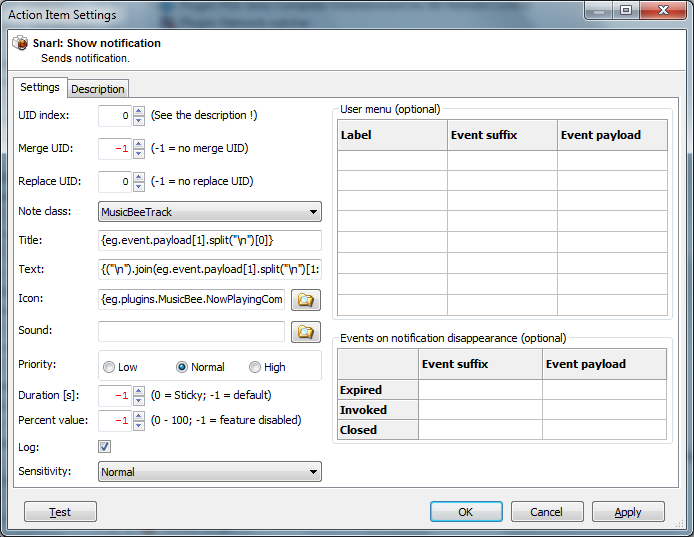Screen dimensions: 694x537
Task: Click the Apply button
Action: 628,512
